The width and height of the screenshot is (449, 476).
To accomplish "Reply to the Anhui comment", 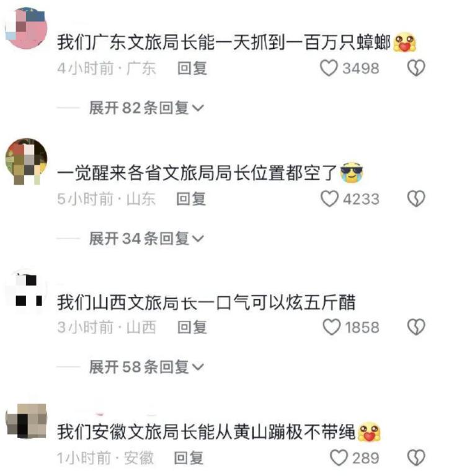I will pos(189,458).
